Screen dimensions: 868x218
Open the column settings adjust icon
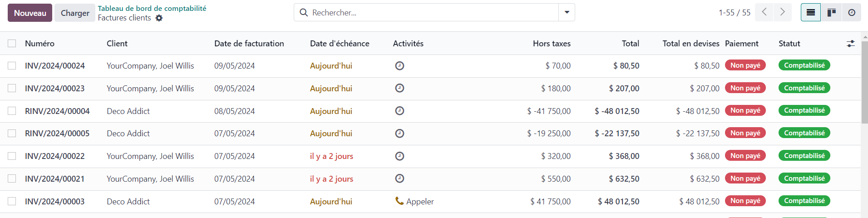click(x=851, y=44)
